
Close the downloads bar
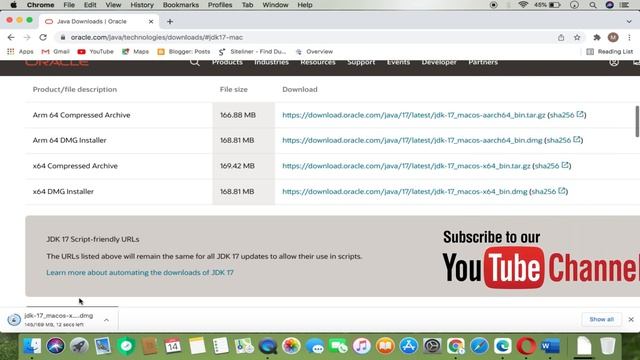pos(631,319)
